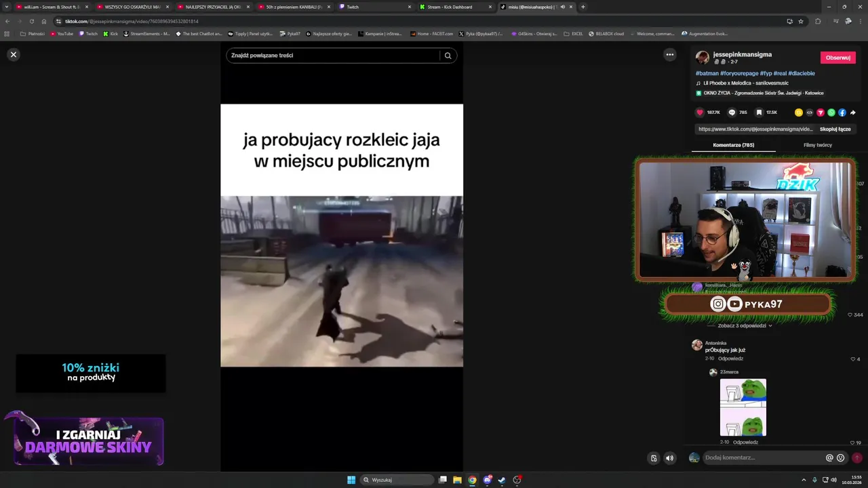The width and height of the screenshot is (868, 488).
Task: Like the comment heart showing 344
Action: pyautogui.click(x=850, y=315)
